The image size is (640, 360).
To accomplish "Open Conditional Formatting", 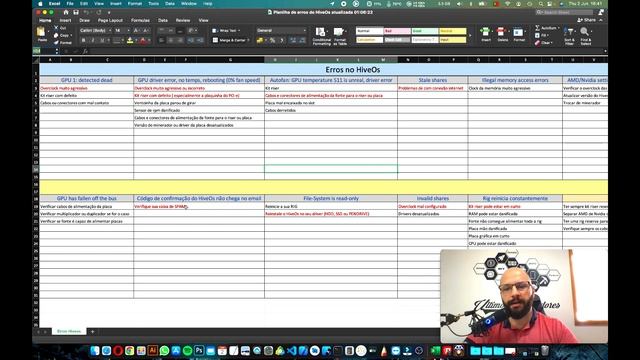I will pos(321,36).
